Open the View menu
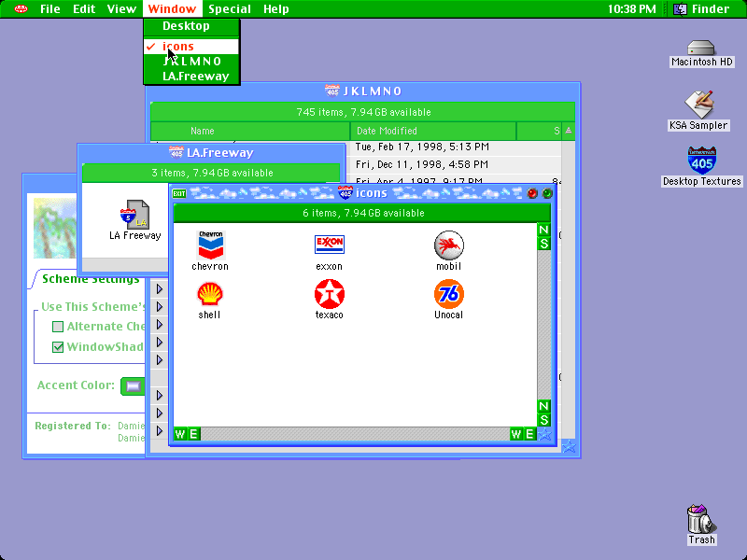The image size is (747, 560). [121, 8]
